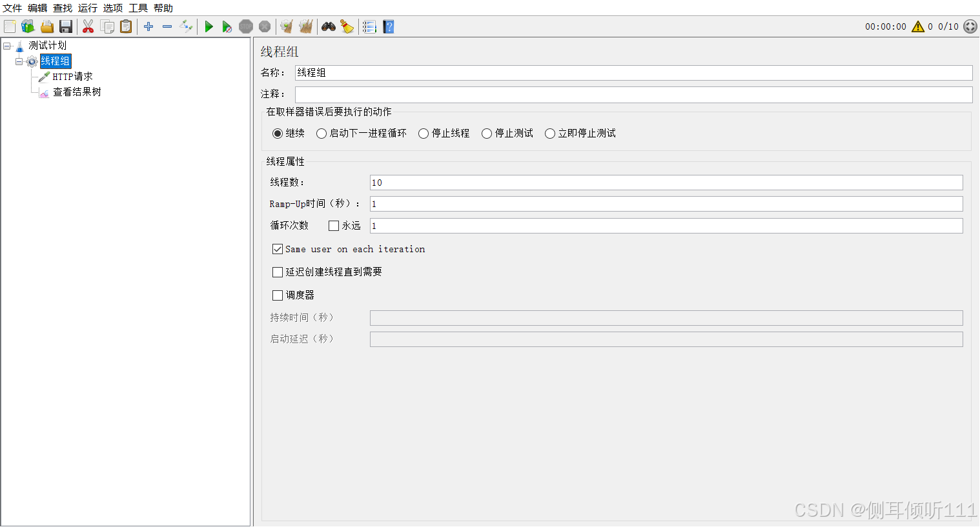Open the 运行 menu
Viewport: 980px width, 527px height.
88,8
